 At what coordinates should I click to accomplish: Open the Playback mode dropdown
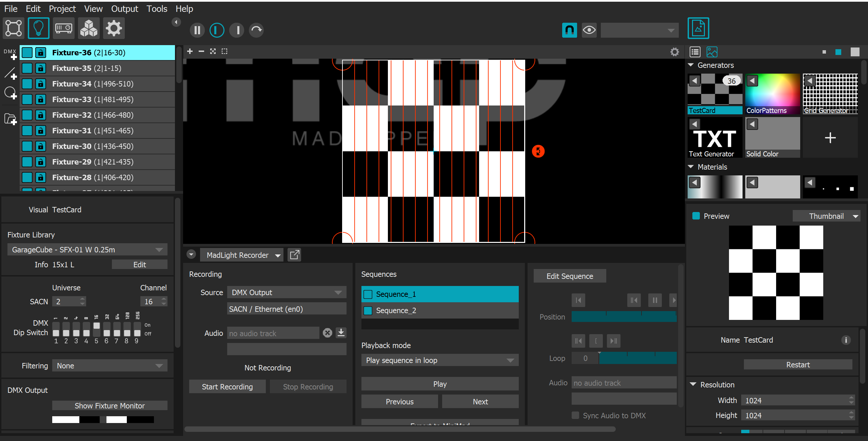tap(440, 360)
